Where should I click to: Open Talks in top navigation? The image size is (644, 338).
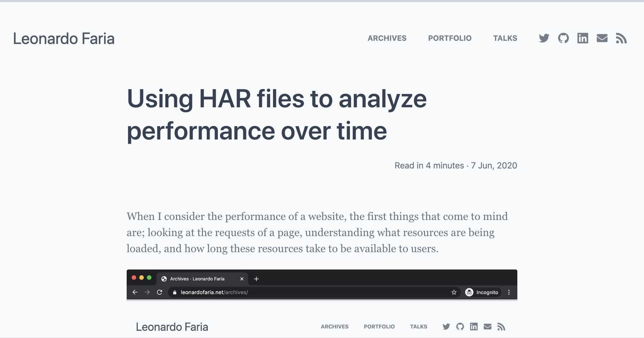(505, 38)
